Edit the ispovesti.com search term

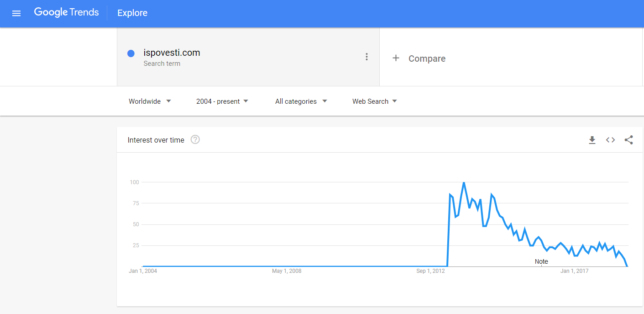point(172,53)
